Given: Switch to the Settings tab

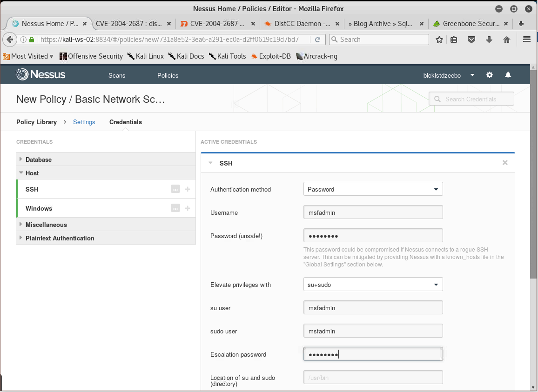Looking at the screenshot, I should click(84, 122).
